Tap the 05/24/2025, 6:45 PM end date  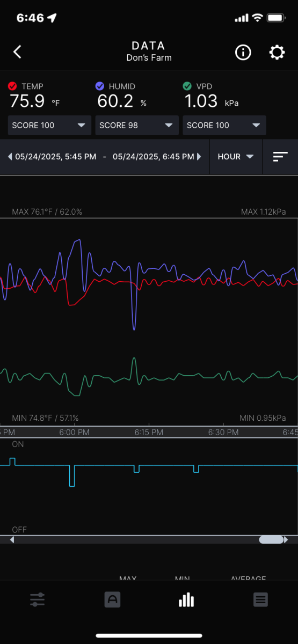[x=154, y=157]
